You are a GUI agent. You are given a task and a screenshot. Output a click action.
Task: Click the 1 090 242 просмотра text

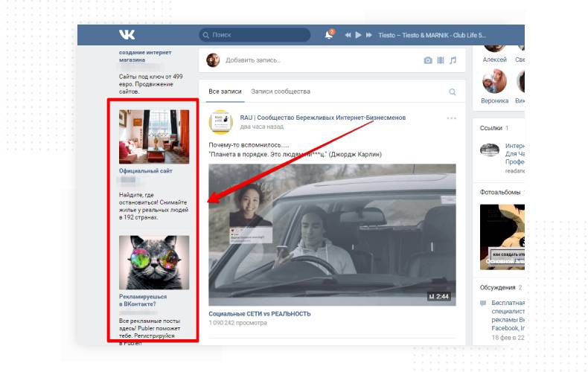[x=237, y=322]
